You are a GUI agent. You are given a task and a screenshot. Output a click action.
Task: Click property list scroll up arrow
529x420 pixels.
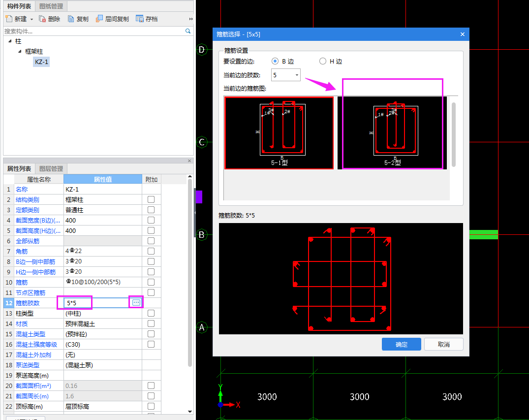tap(190, 177)
